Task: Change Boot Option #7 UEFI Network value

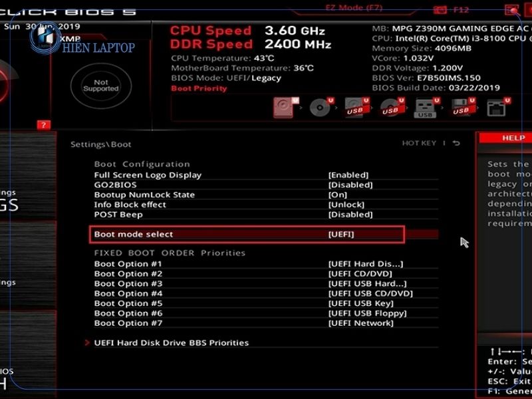Action: click(x=361, y=323)
